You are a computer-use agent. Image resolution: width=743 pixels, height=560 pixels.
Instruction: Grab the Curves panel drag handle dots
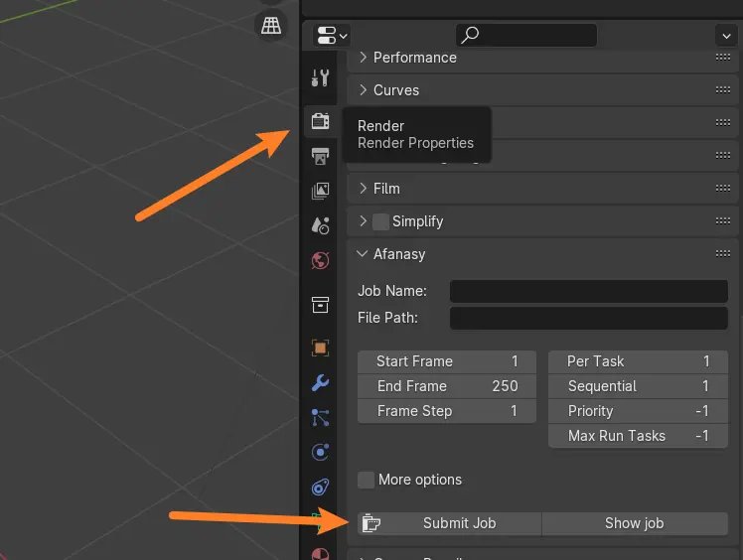pos(722,90)
